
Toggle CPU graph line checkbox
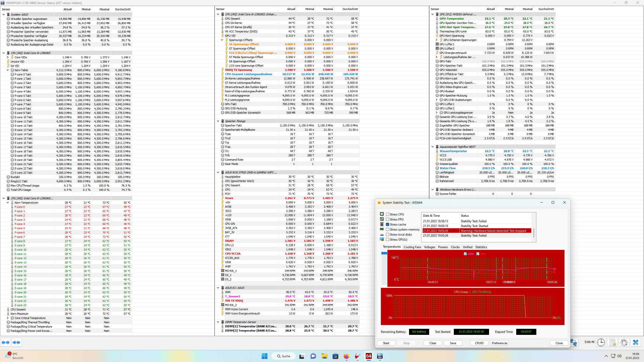(478, 254)
